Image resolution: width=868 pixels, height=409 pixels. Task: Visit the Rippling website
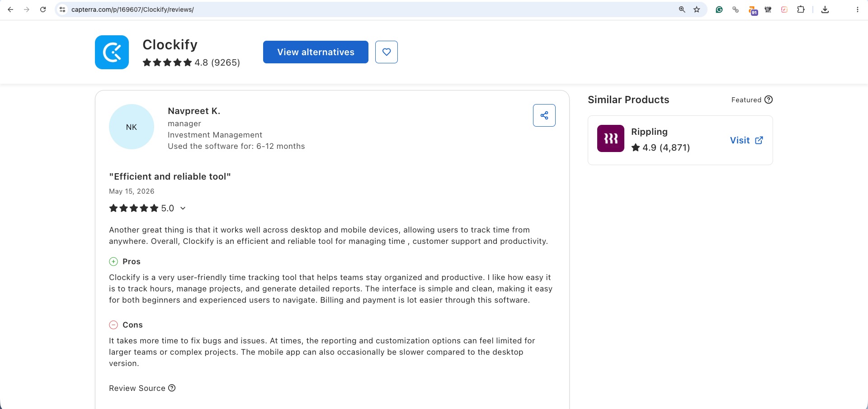[747, 140]
